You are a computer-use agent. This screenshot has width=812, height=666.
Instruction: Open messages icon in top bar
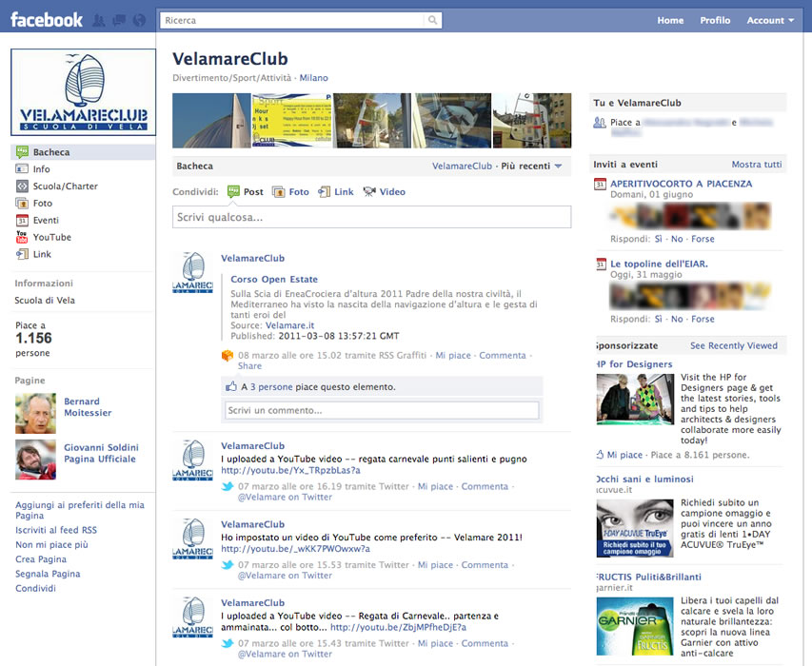point(119,21)
